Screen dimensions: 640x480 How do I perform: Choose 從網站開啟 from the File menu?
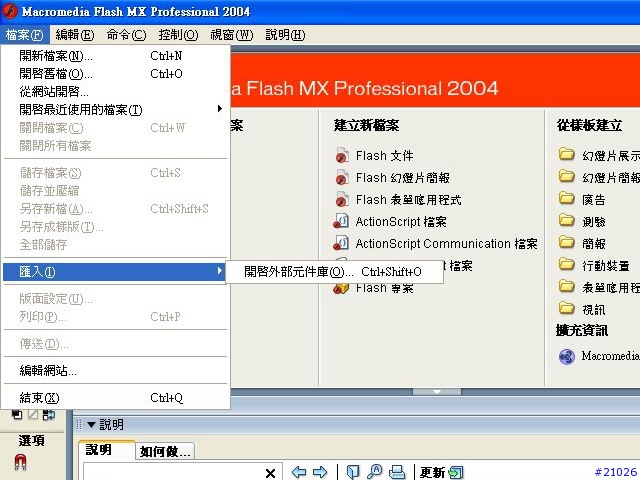[x=115, y=91]
